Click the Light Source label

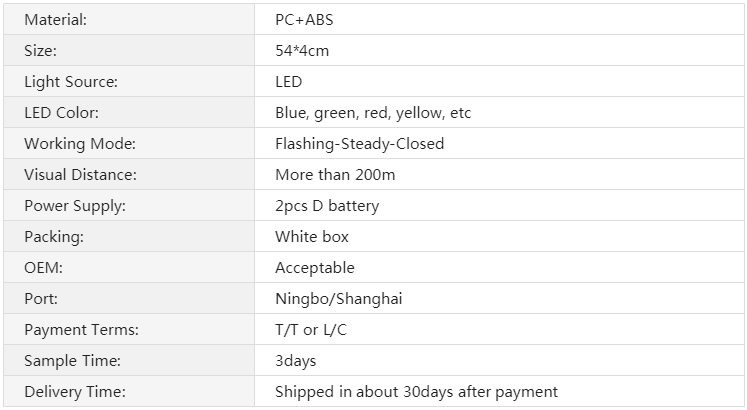coord(71,81)
